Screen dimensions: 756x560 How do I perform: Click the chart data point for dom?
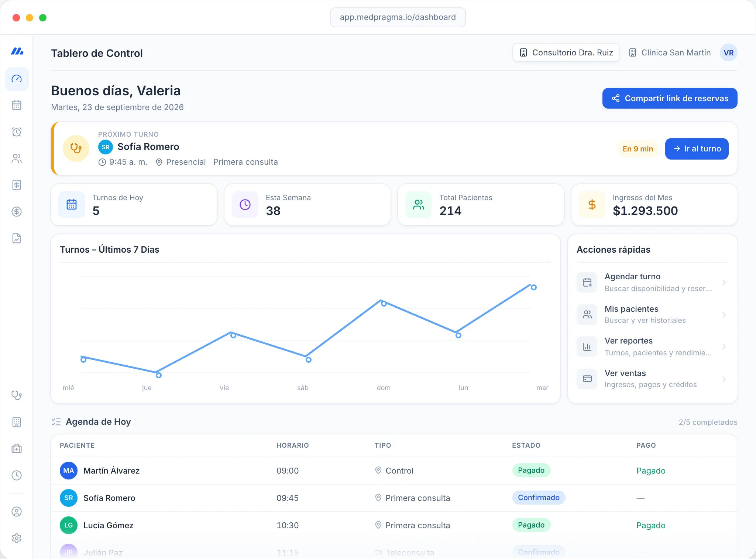click(x=384, y=304)
